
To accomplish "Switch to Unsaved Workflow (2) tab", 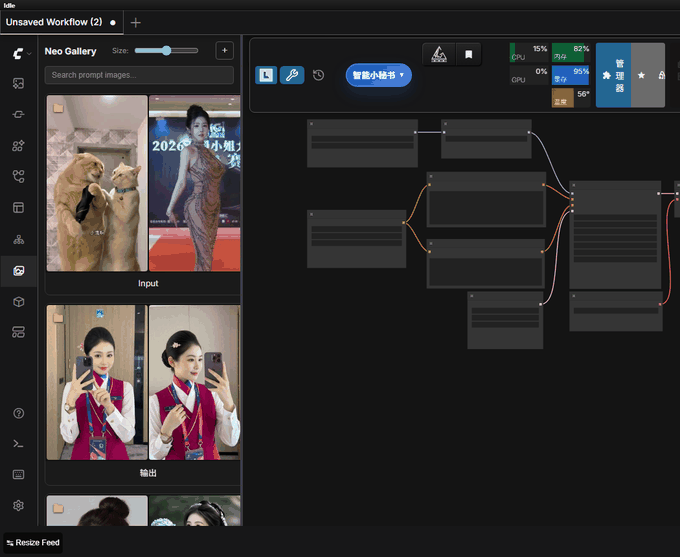I will point(61,22).
